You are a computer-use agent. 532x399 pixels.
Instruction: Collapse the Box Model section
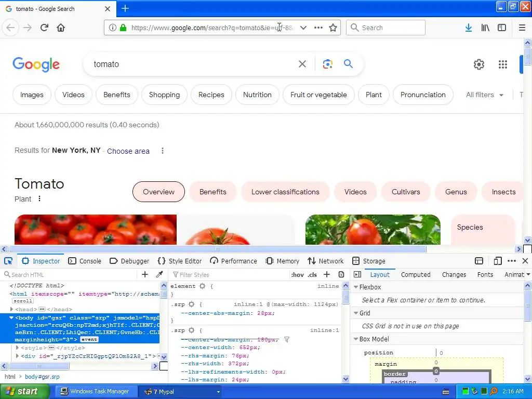tap(356, 339)
